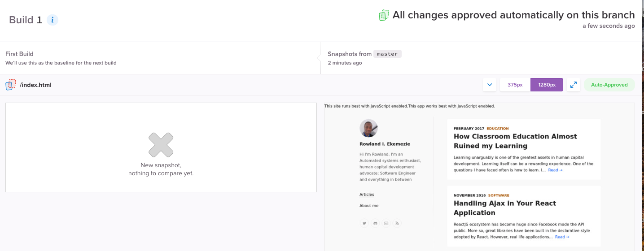644x251 pixels.
Task: Open the About me link
Action: click(369, 206)
